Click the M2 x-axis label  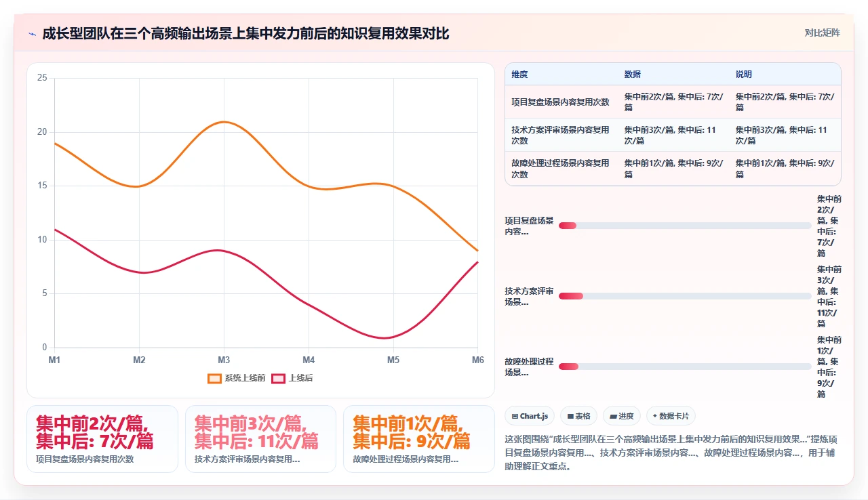(139, 360)
